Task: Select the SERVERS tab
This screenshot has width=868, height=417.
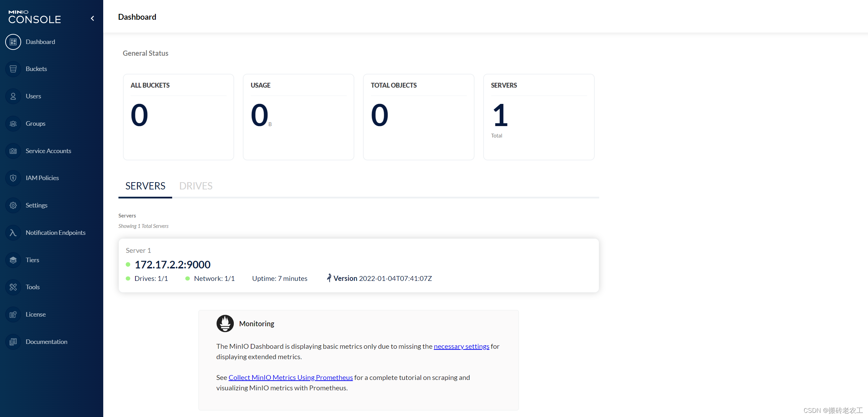Action: (145, 186)
